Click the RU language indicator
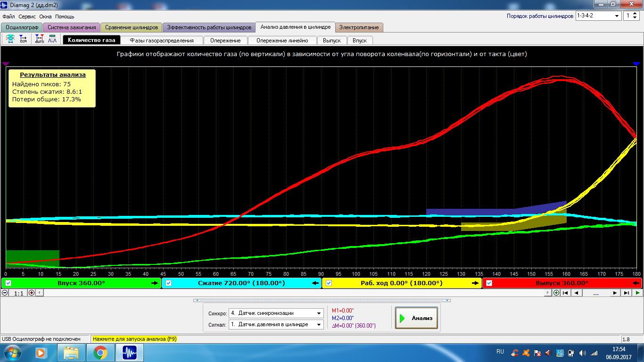 [500, 352]
